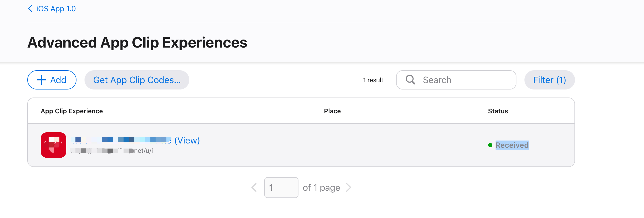Click the magnifying glass search icon
The width and height of the screenshot is (644, 218).
(410, 80)
